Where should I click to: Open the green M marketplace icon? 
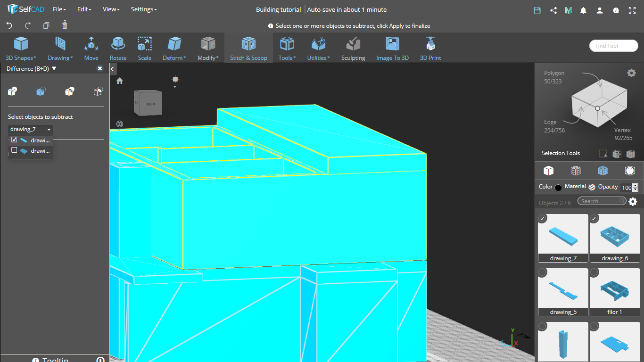pos(568,10)
